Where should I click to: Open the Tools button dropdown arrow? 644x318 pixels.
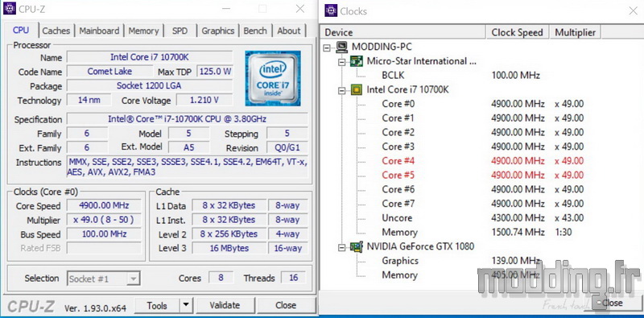186,305
